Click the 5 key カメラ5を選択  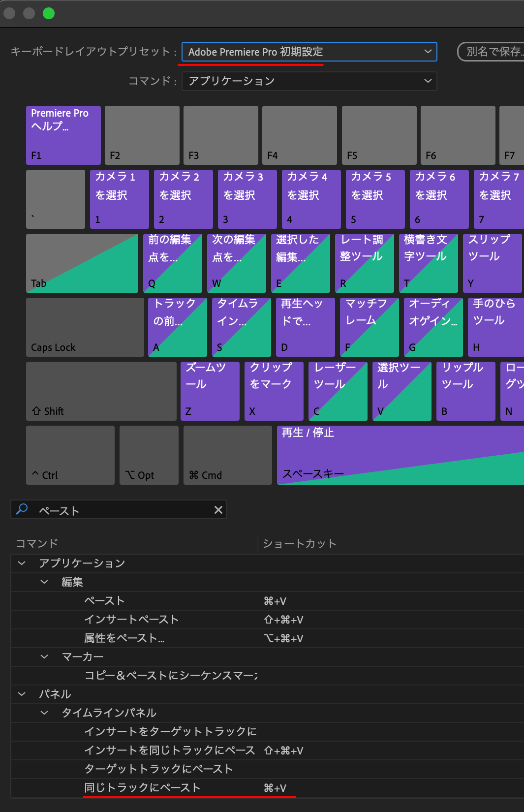[x=375, y=199]
